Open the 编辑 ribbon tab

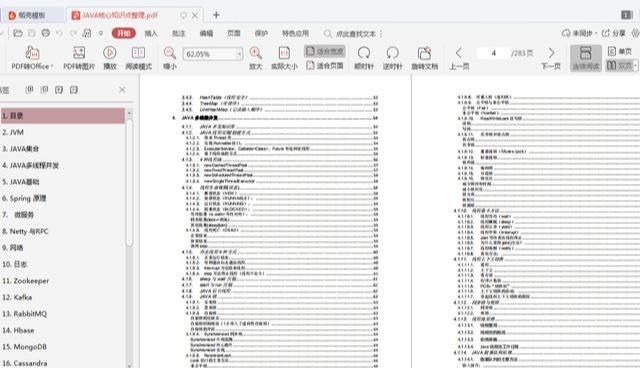[x=206, y=33]
